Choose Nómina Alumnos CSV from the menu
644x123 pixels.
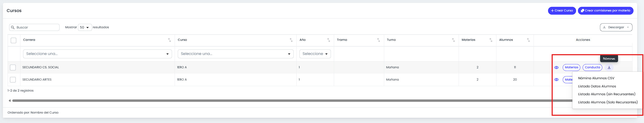click(x=596, y=78)
